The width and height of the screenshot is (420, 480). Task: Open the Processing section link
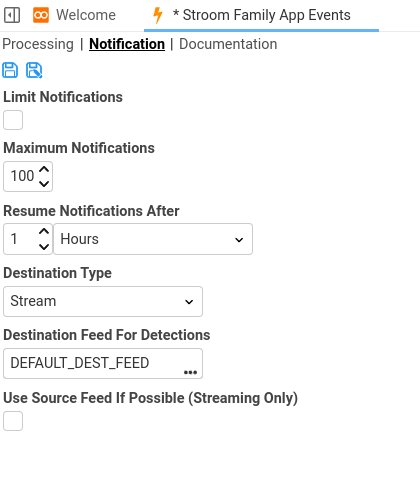coord(38,44)
